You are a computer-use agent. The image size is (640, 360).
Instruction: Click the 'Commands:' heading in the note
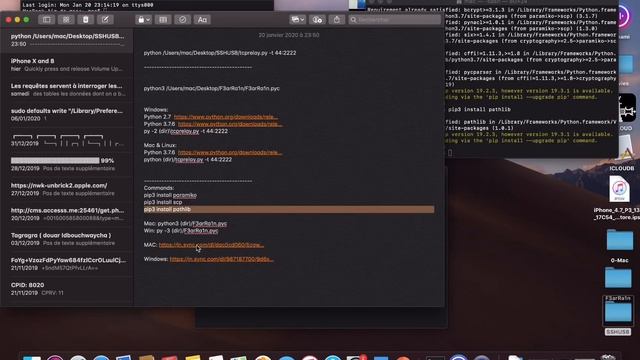click(x=159, y=188)
